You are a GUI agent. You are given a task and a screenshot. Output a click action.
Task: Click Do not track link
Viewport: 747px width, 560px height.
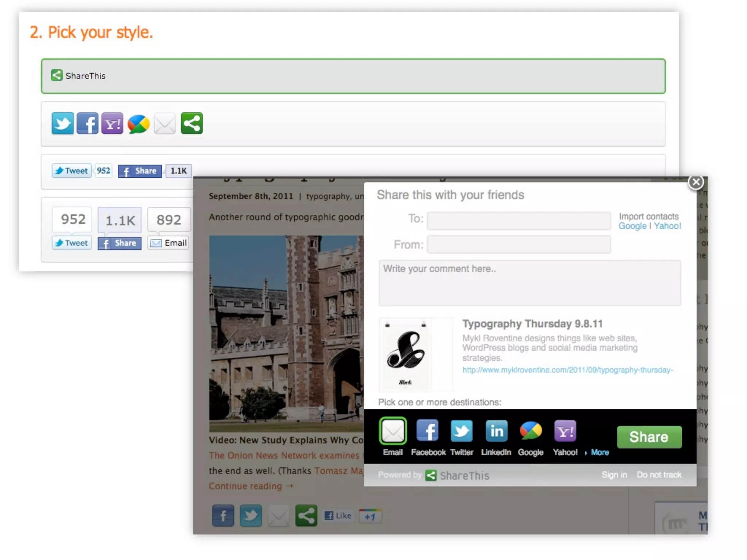pos(659,475)
